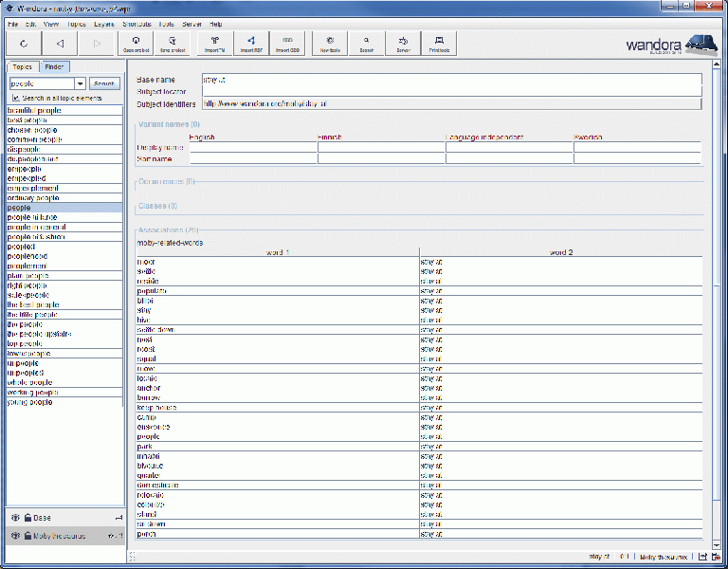Click the Import RDF toolbar icon
The image size is (728, 569).
pos(251,44)
